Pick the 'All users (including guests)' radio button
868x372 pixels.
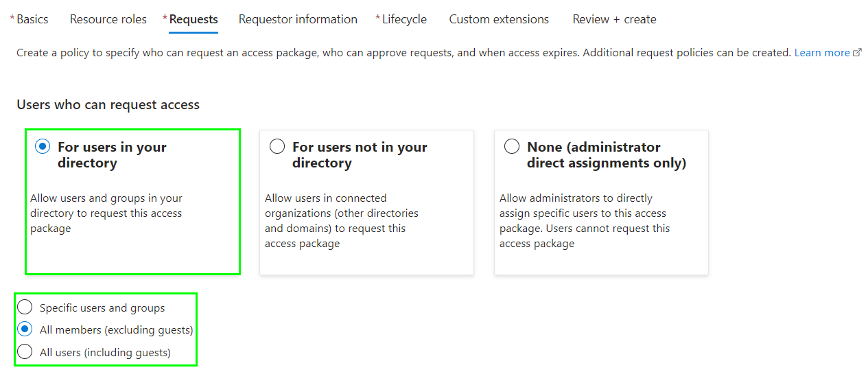coord(25,352)
